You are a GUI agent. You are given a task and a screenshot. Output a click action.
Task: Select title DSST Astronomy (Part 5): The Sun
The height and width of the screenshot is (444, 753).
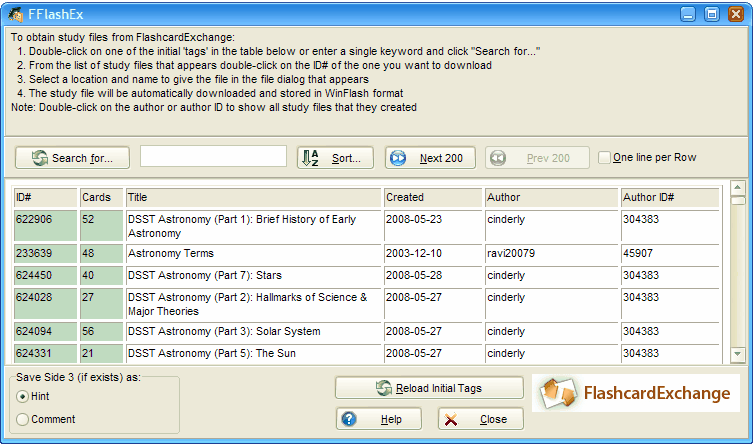[x=212, y=354]
